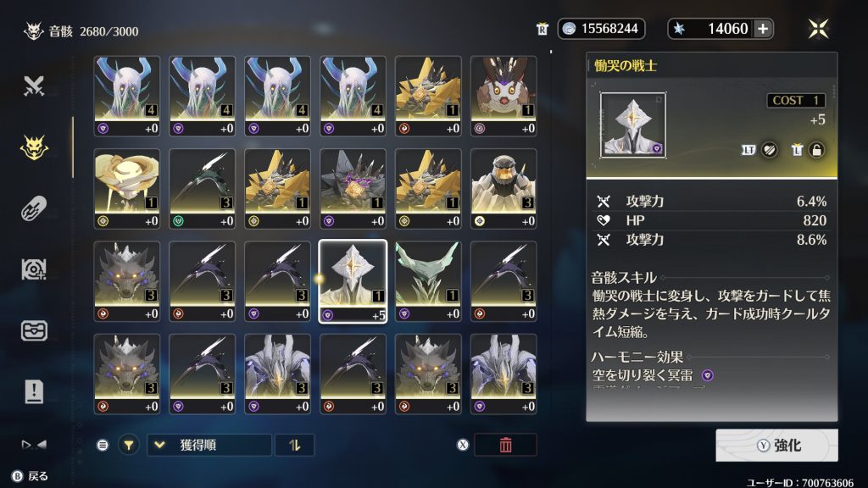Expand the bottom sidebar arrows toggle
Image resolution: width=868 pixels, height=488 pixels.
click(x=34, y=444)
